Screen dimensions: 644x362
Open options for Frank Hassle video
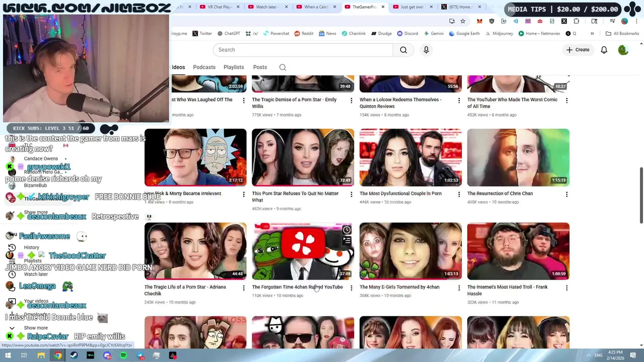(x=567, y=288)
